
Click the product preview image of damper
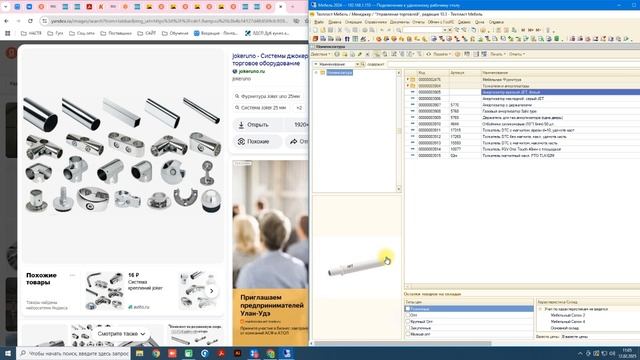357,267
